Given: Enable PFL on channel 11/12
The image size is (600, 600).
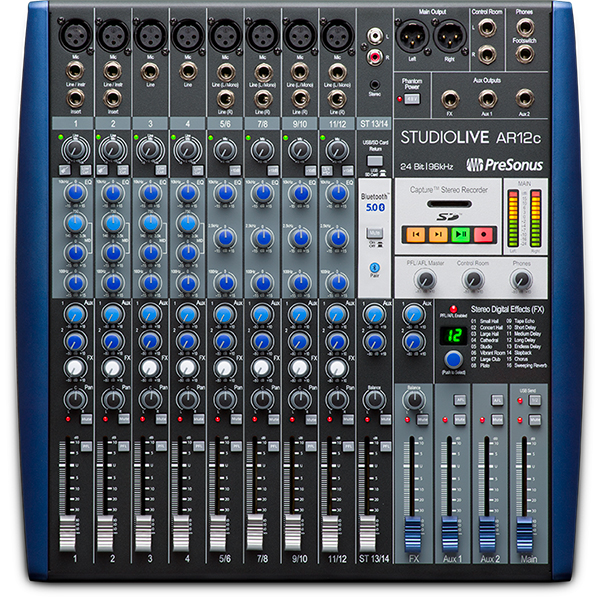Looking at the screenshot, I should click(348, 446).
